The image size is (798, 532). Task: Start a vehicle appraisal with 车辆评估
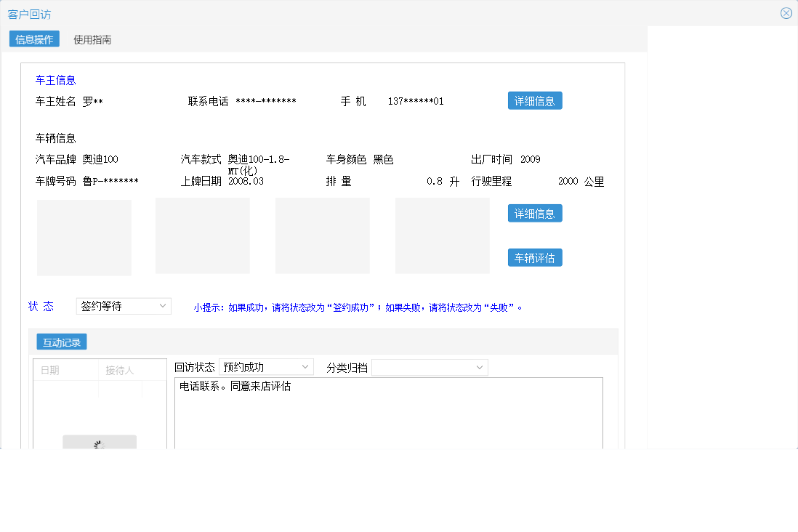pyautogui.click(x=535, y=257)
